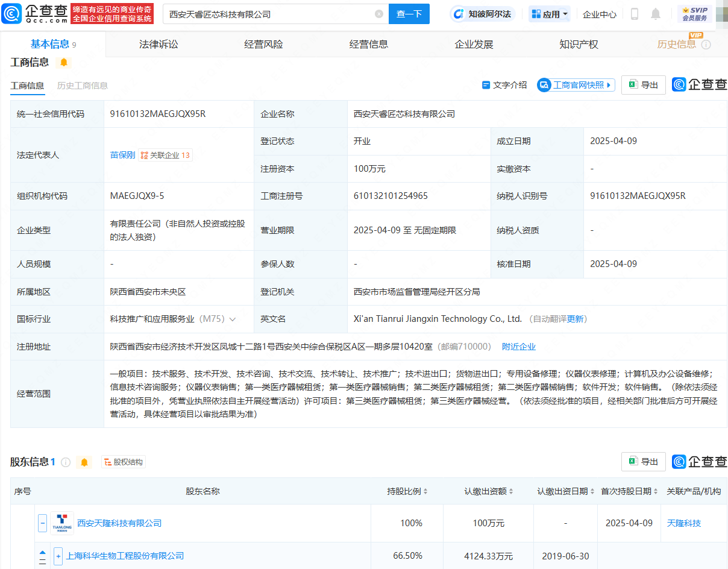Clear the search box with the X icon
728x569 pixels.
tap(379, 14)
